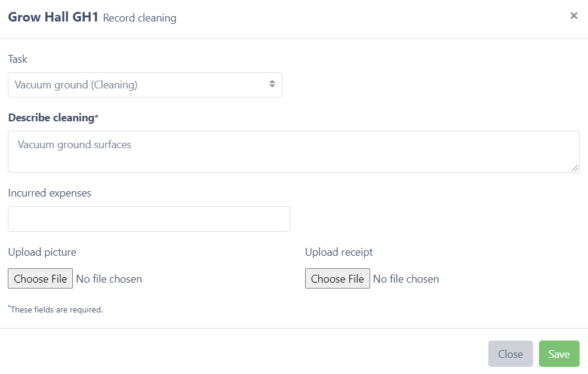
Task: Click the Record cleaning subtitle text
Action: (x=140, y=18)
